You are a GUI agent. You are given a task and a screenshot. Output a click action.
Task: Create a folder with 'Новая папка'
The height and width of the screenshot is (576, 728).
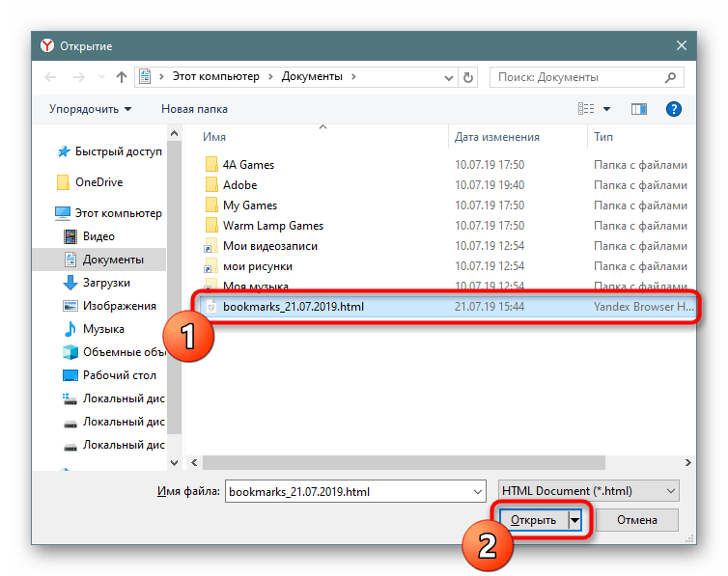(x=194, y=109)
